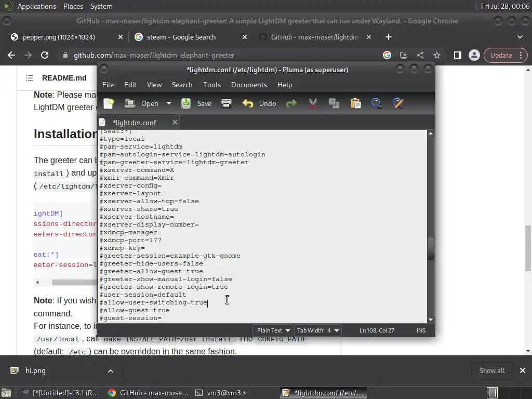Close the *lightdm.conf document tab
Screen dimensions: 532x399
click(x=175, y=122)
